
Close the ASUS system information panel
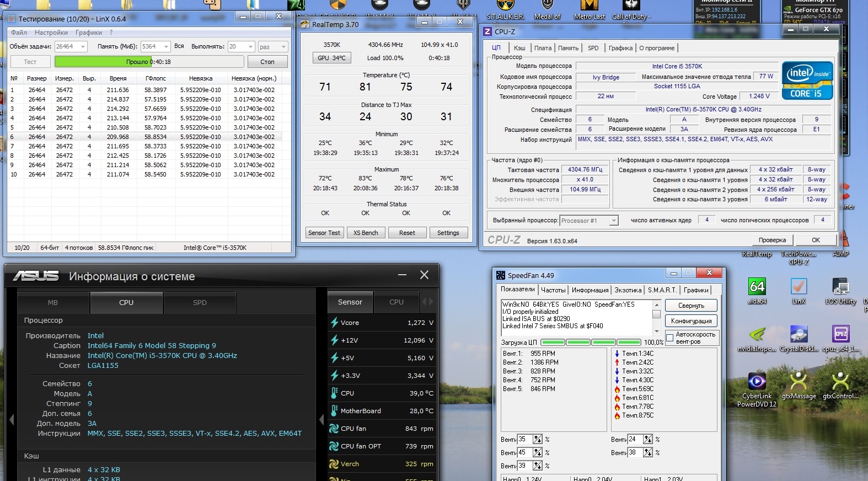[424, 275]
